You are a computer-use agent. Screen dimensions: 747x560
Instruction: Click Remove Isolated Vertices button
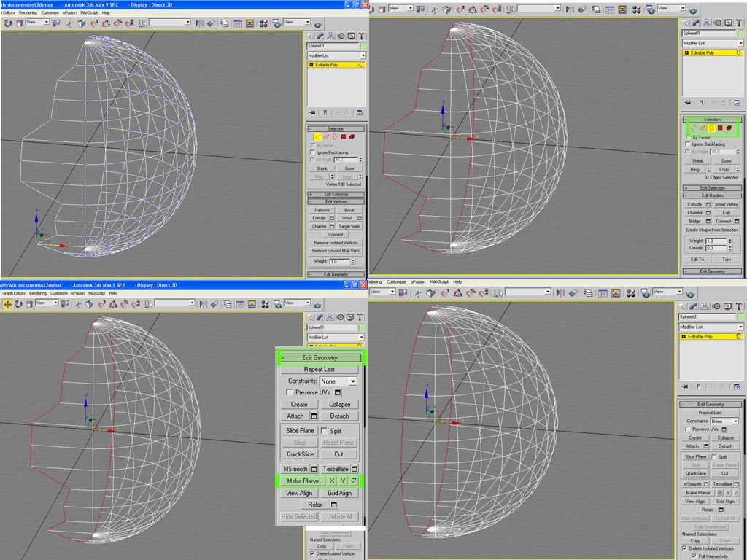click(336, 243)
